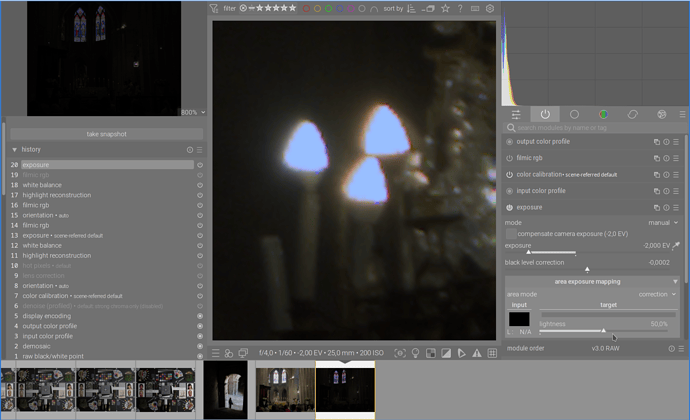Toggle filmic rgb module power button
Image resolution: width=690 pixels, height=420 pixels.
click(510, 158)
